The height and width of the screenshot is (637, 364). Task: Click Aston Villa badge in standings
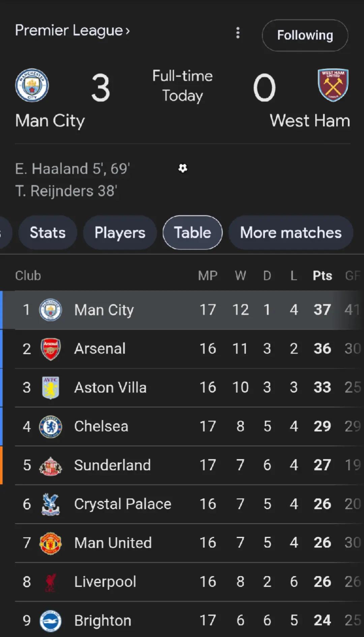point(51,388)
